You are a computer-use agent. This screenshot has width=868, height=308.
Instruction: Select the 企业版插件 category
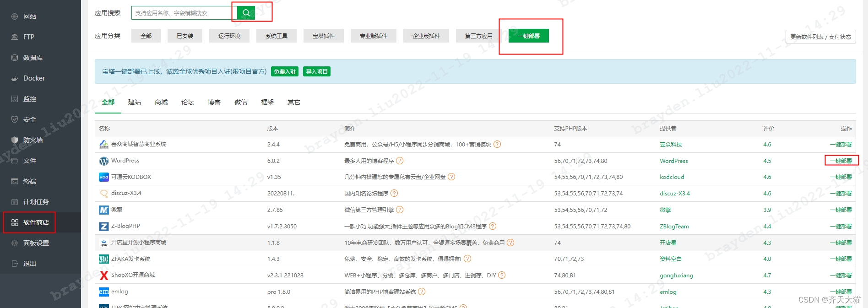(426, 36)
